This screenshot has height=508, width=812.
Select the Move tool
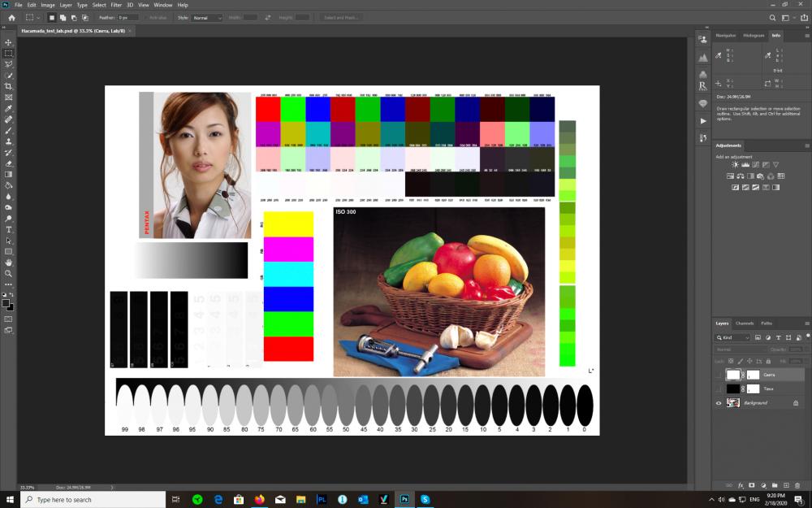[8, 42]
